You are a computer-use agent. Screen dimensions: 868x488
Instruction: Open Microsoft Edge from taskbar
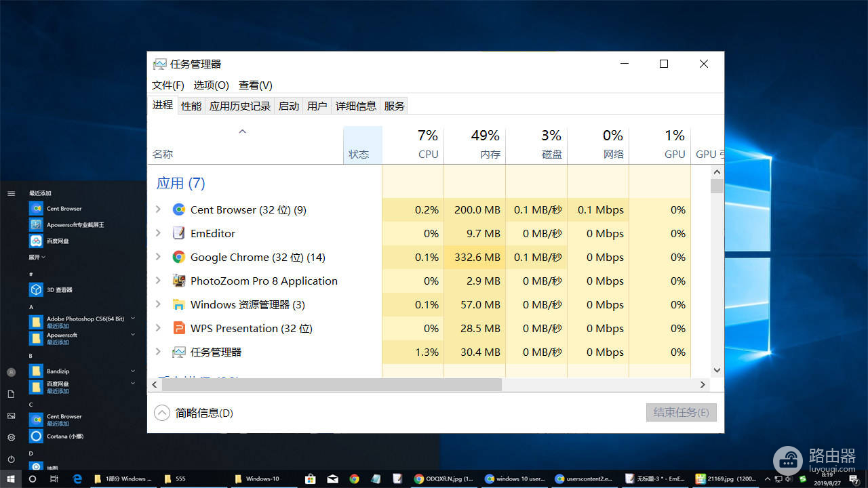tap(77, 479)
